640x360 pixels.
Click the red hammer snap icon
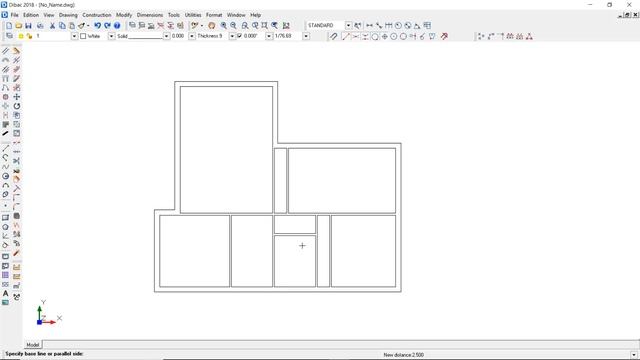(x=444, y=36)
